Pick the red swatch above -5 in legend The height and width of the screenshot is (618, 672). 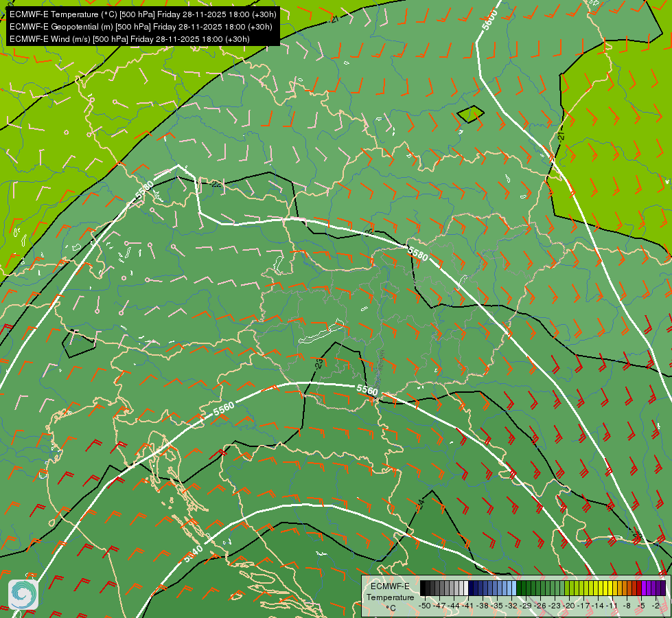click(639, 588)
